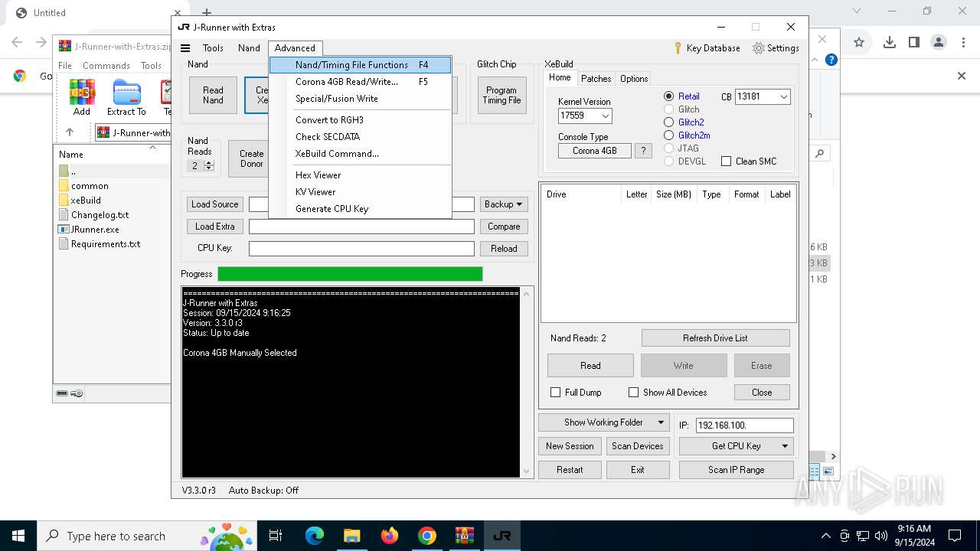Click the Extract To icon in WinRAR
980x551 pixels.
pos(126,97)
